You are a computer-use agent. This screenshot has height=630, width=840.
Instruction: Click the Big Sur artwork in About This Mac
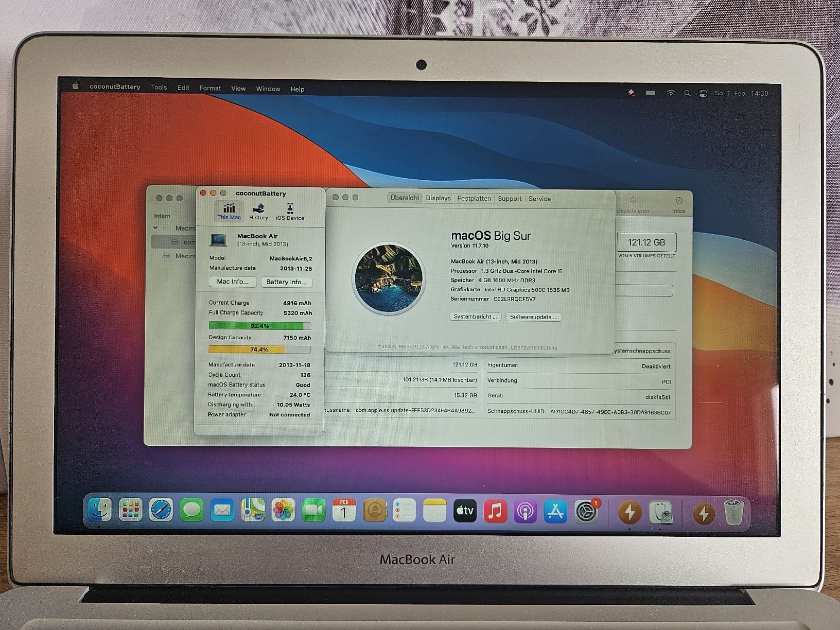[389, 278]
